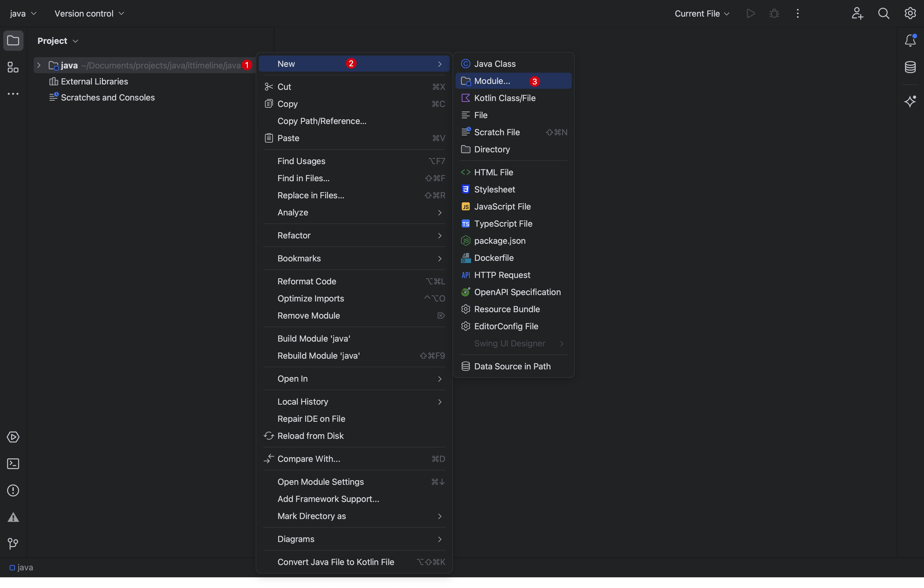Create a new JavaScript File

pyautogui.click(x=513, y=206)
